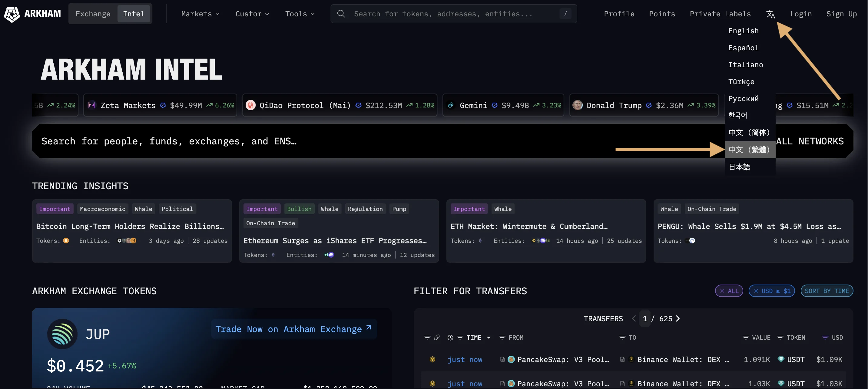Select Italiano from the language list
Screen dimensions: 868x389
click(x=750, y=64)
